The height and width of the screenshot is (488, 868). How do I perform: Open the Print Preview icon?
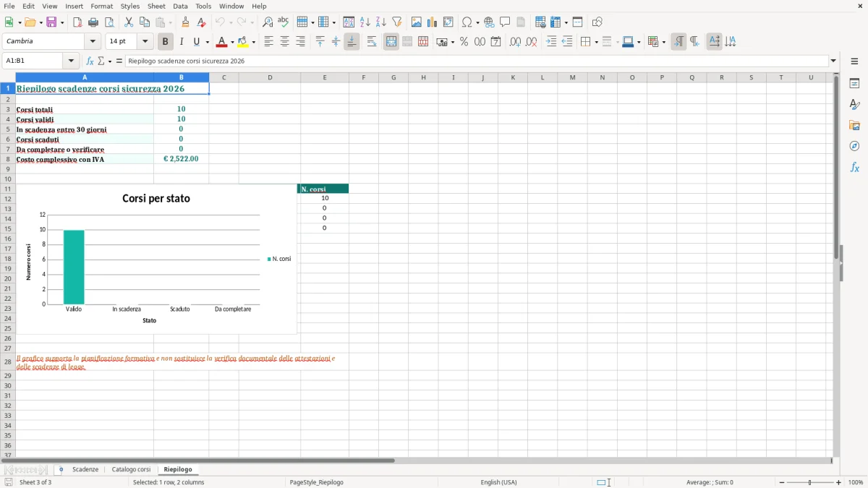[x=109, y=22]
